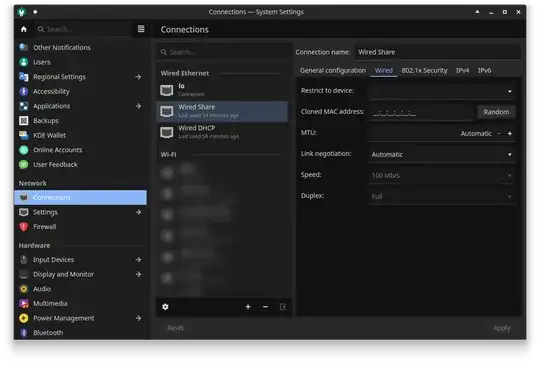The width and height of the screenshot is (540, 368).
Task: Open the network Settings icon
Action: click(x=24, y=212)
